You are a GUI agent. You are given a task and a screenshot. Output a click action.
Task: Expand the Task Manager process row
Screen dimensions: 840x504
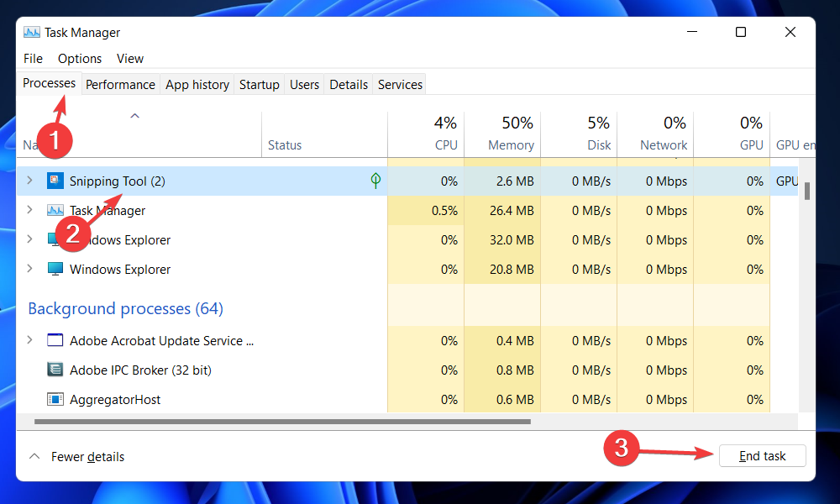[30, 210]
